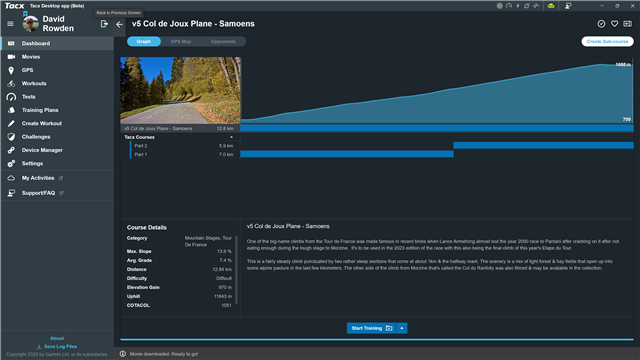640x360 pixels.
Task: Click the download progress bar at bottom
Action: [x=377, y=340]
